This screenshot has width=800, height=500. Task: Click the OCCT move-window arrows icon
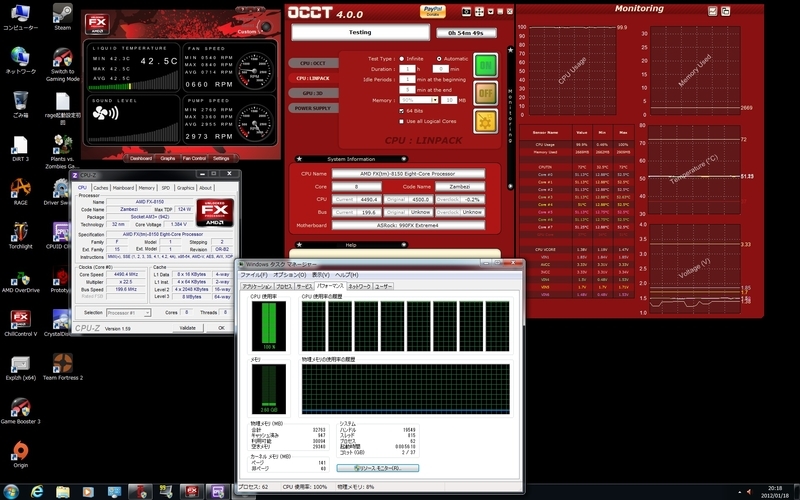click(479, 11)
